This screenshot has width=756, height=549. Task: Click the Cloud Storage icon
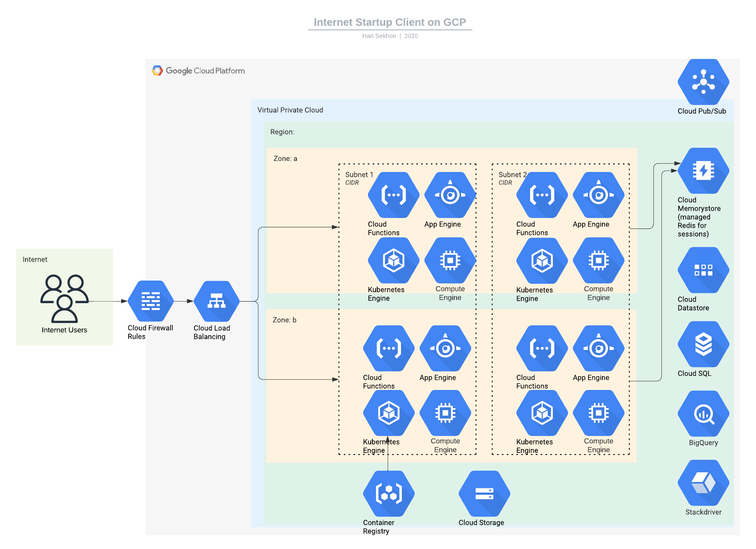pos(484,494)
